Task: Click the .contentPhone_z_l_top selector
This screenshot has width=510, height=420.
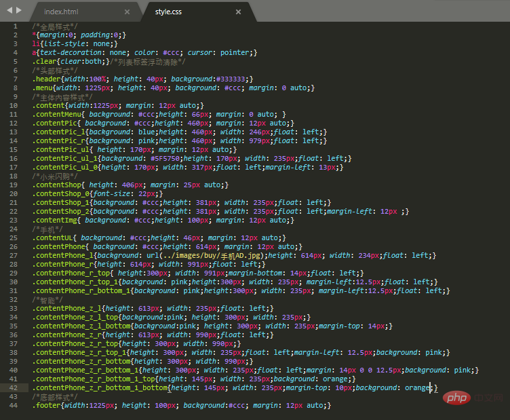Action: 75,317
